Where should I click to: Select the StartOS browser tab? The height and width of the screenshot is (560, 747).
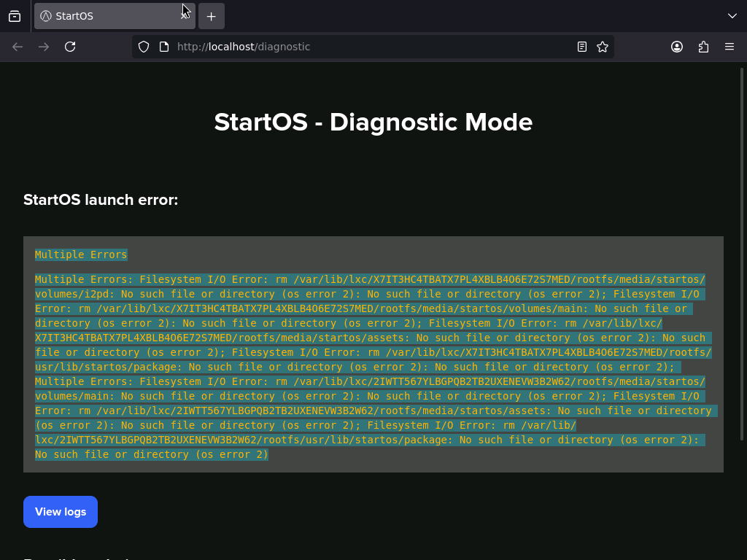point(115,16)
